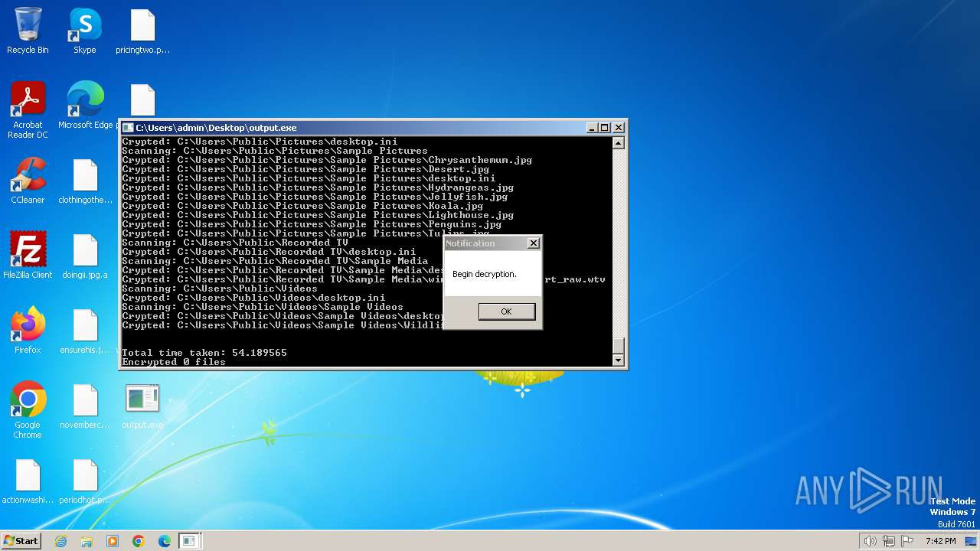Open volume control in system tray
Image resolution: width=980 pixels, height=551 pixels.
pos(871,541)
